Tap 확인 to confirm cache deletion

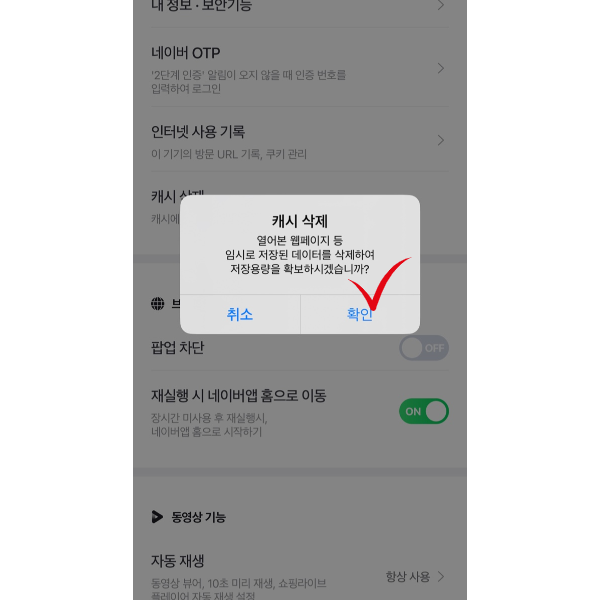360,314
